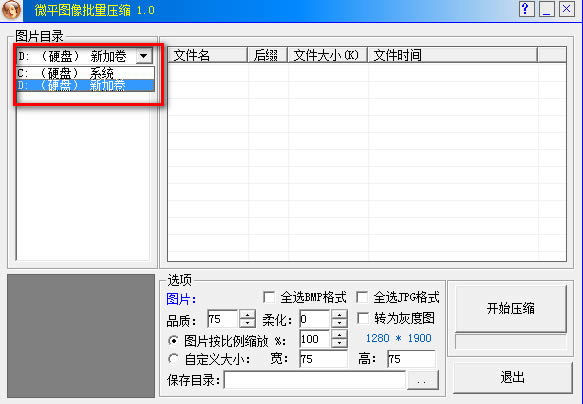The width and height of the screenshot is (583, 404).
Task: Tick the 转为灰度图 checkbox
Action: [x=363, y=318]
